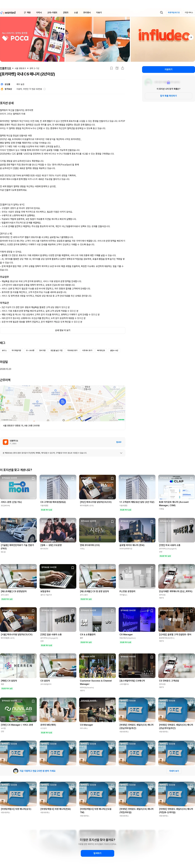Select the 콘텐츠 menu item

click(66, 12)
